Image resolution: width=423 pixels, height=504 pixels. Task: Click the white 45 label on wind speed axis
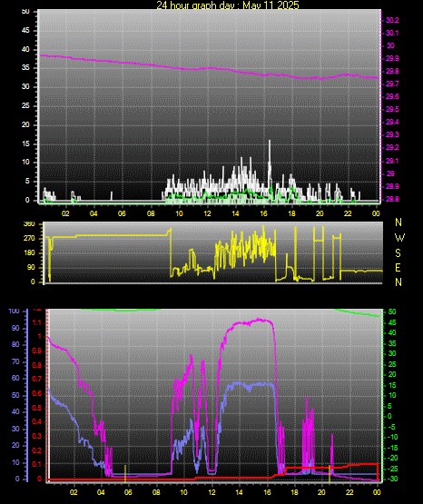pos(25,31)
